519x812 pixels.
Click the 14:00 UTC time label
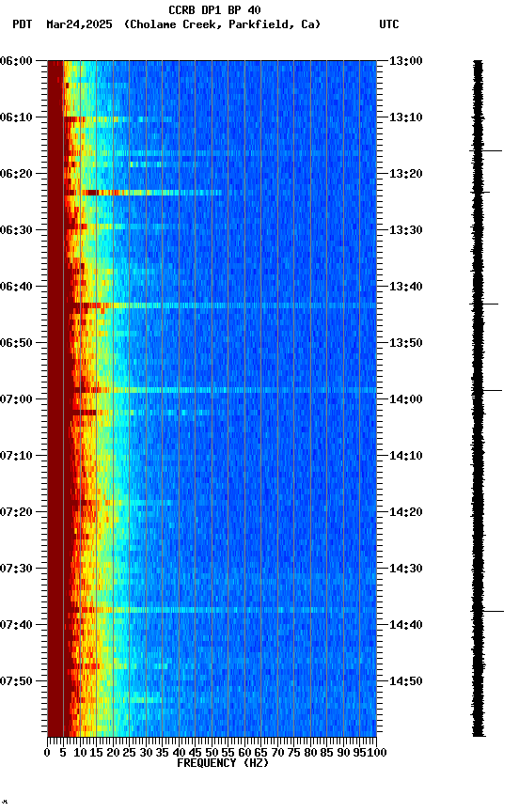pos(406,399)
